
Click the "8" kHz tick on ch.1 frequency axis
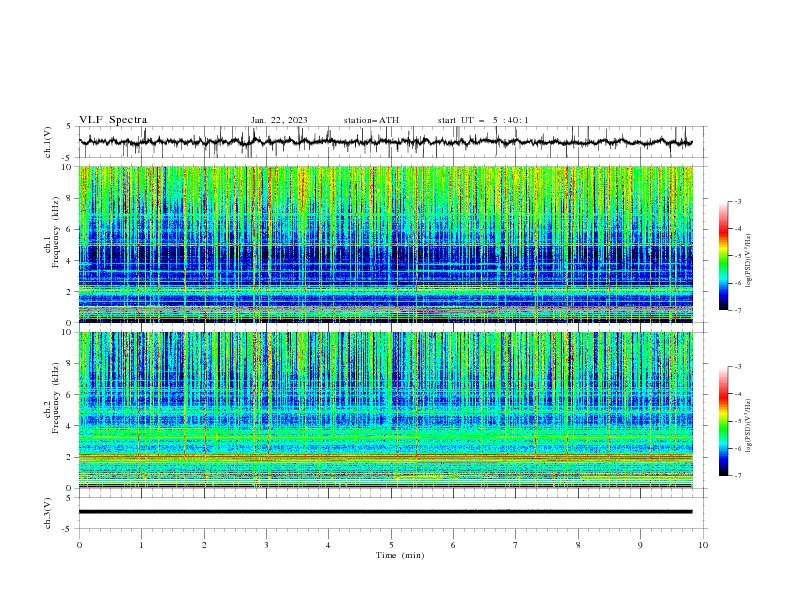pyautogui.click(x=70, y=198)
